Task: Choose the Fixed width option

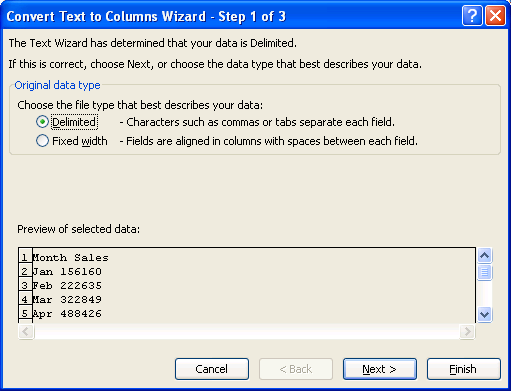Action: 42,141
